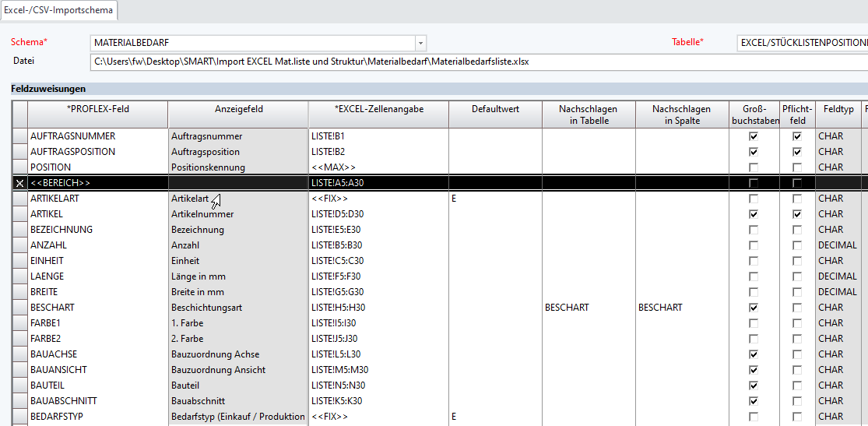
Task: Enable Pflichtfeld for the POSITION row
Action: tap(797, 167)
